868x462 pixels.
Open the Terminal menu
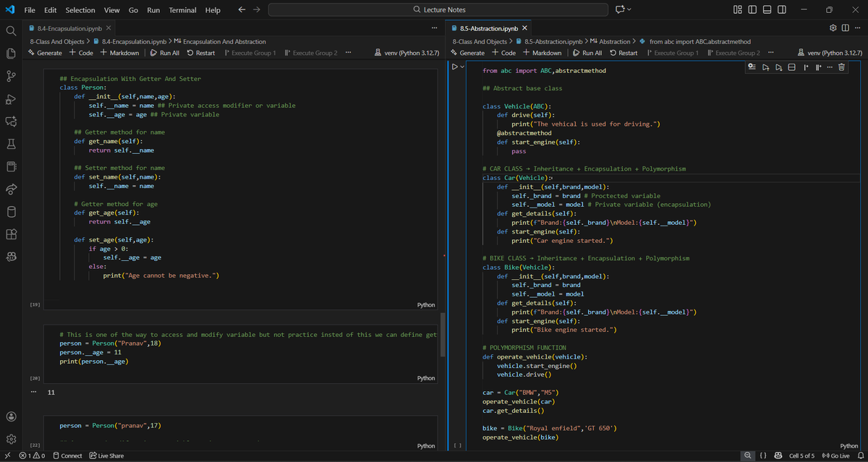182,9
